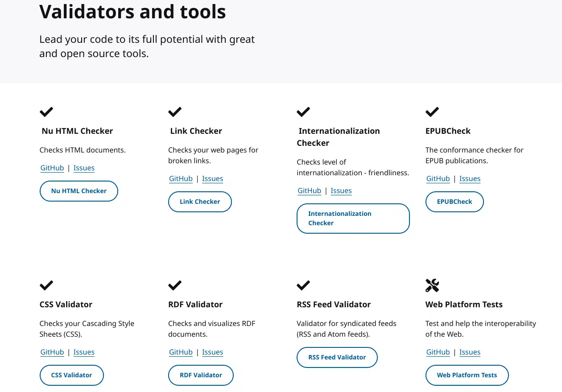Click the checkmark icon above RSS Feed Validator
Image resolution: width=562 pixels, height=392 pixels.
click(303, 285)
